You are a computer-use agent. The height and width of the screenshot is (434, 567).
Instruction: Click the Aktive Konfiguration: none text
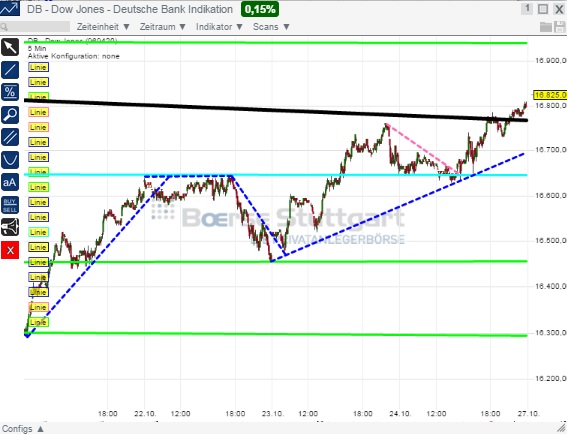[74, 56]
